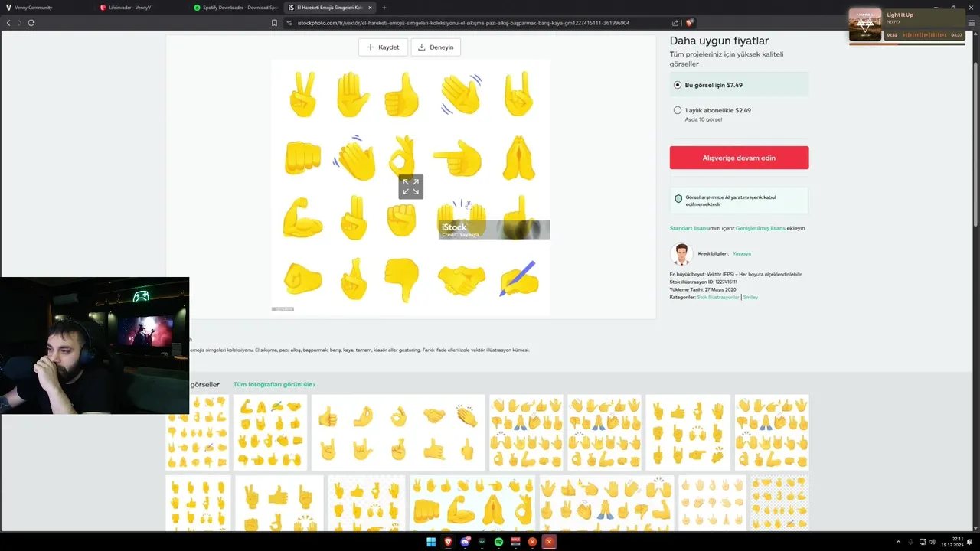
Task: Open contributor Yayasya profile link
Action: point(741,253)
